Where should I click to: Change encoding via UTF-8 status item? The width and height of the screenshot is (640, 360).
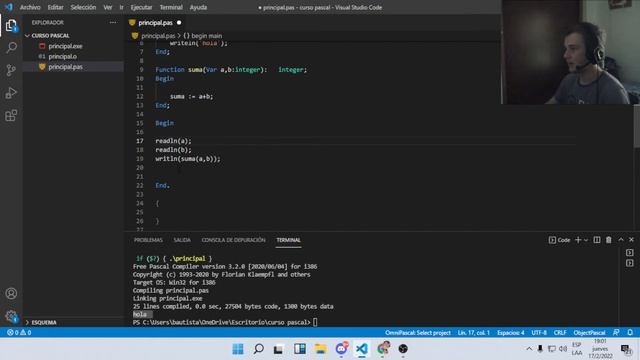point(539,333)
